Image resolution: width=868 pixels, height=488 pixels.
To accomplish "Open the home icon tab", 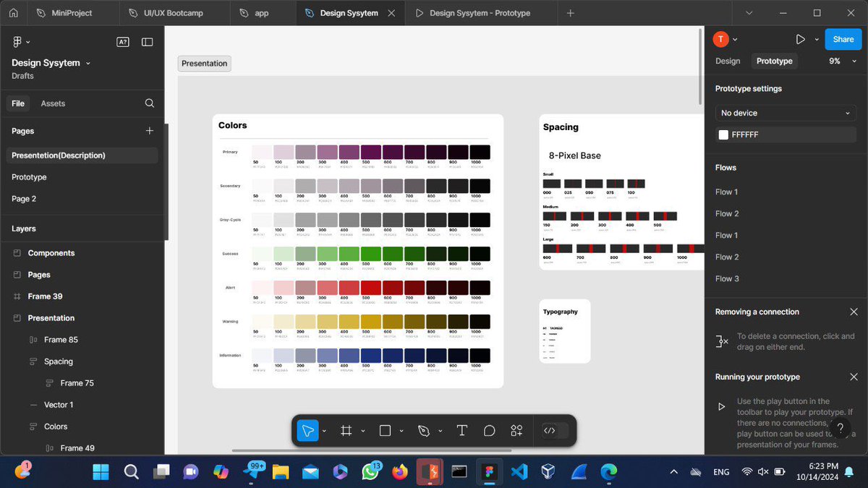I will tap(13, 13).
